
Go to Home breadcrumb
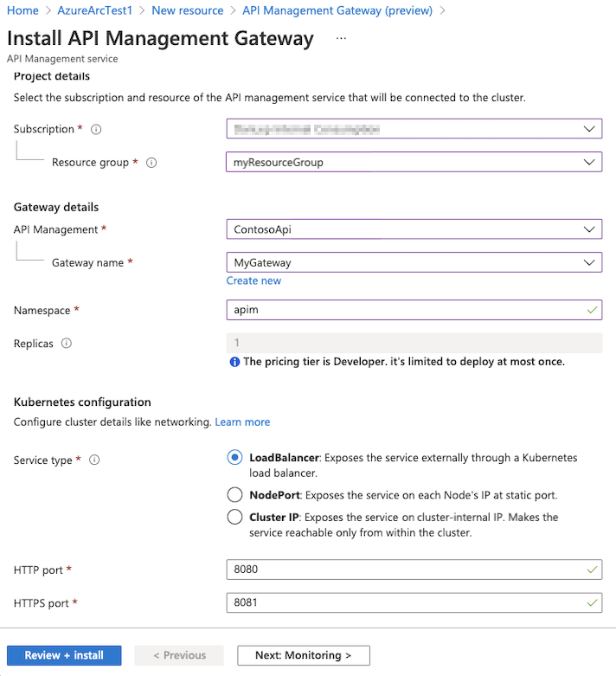(x=22, y=10)
